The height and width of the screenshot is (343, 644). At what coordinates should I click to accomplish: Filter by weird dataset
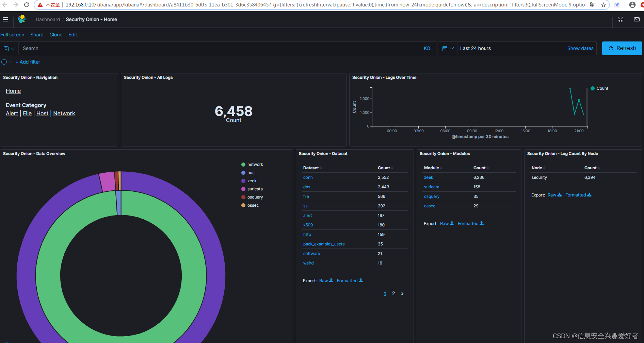[x=308, y=263]
